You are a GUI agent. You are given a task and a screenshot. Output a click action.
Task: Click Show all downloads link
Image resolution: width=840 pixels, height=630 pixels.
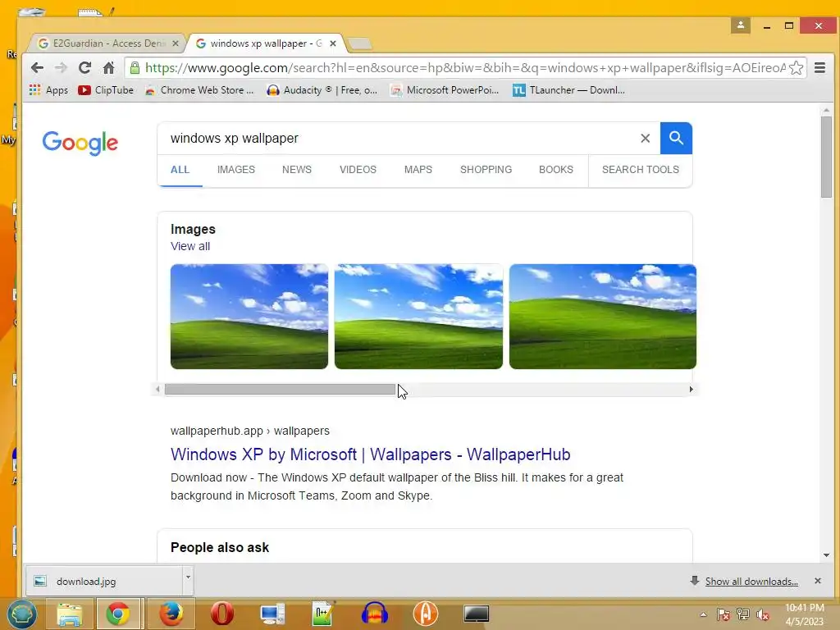[751, 582]
